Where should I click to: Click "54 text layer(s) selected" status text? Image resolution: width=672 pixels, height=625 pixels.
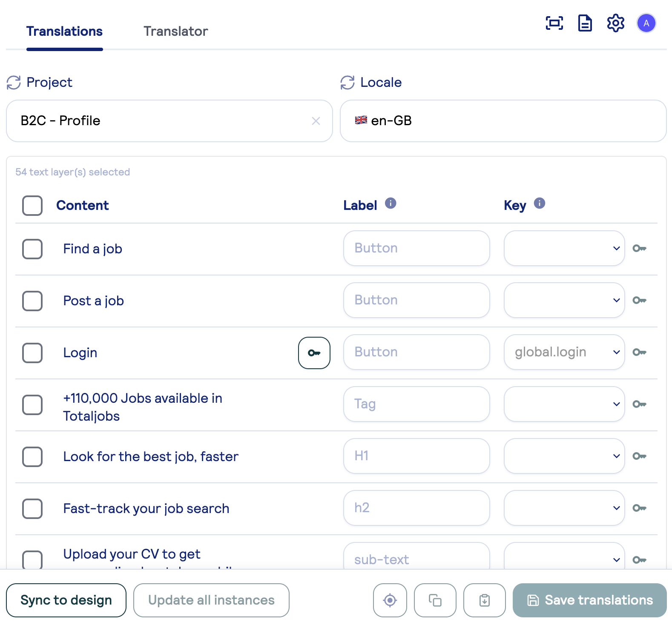pyautogui.click(x=73, y=172)
